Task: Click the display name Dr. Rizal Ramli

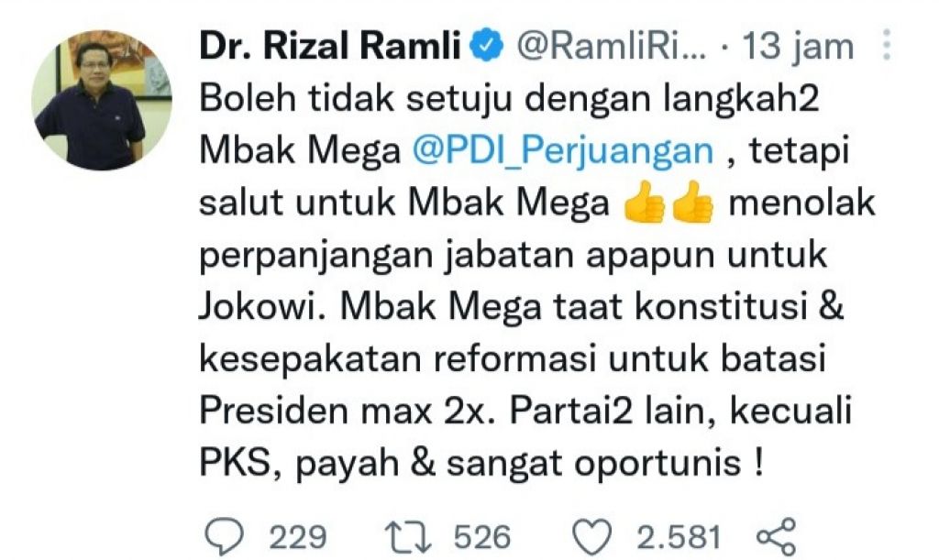Action: 330,47
